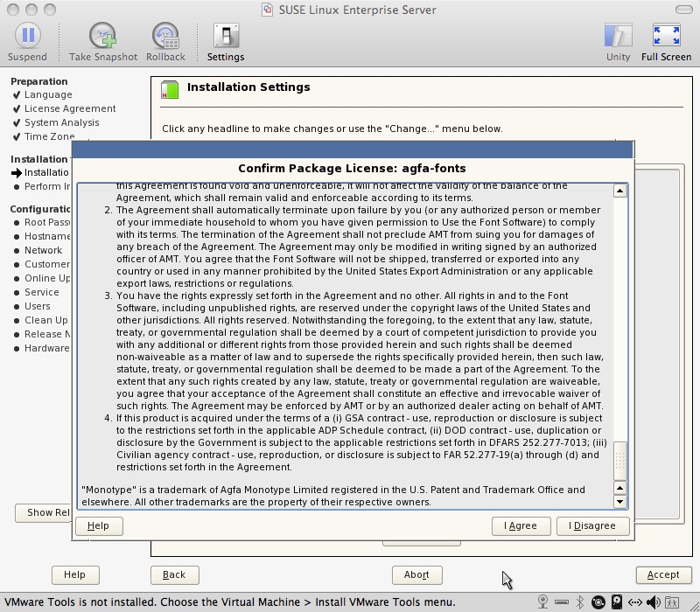Viewport: 700px width, 612px height.
Task: Click the Take Snapshot toolbar icon
Action: click(102, 36)
